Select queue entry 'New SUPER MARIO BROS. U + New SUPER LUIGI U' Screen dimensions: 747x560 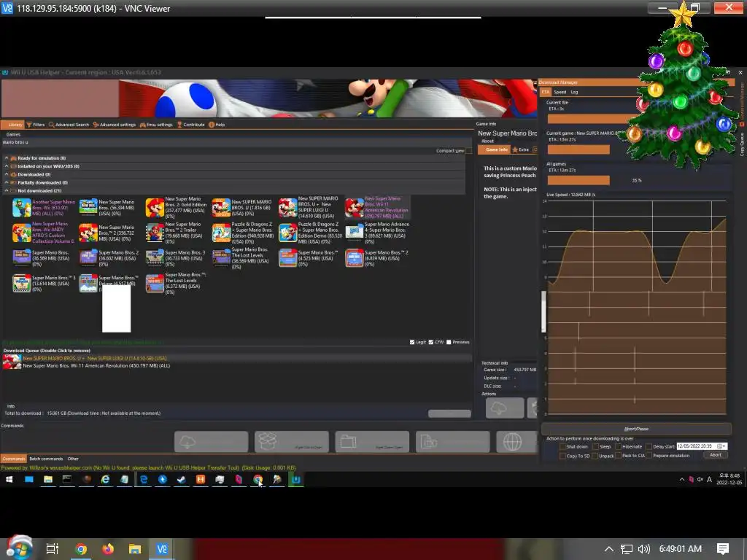95,358
